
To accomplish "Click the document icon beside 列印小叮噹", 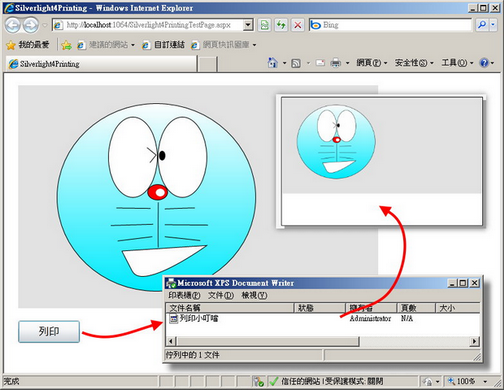I will click(x=173, y=318).
